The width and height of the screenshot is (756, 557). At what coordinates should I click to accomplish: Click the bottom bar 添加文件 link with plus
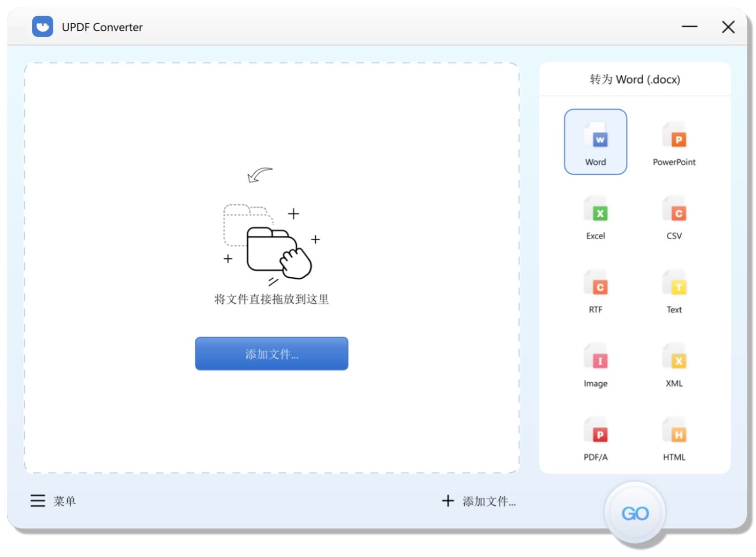[479, 501]
